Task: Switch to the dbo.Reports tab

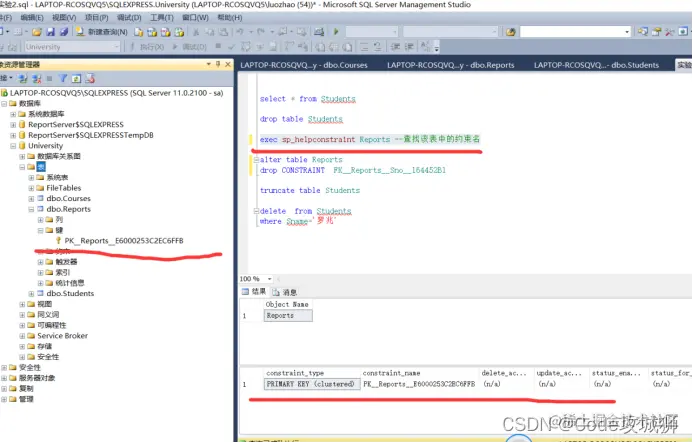Action: (x=450, y=65)
